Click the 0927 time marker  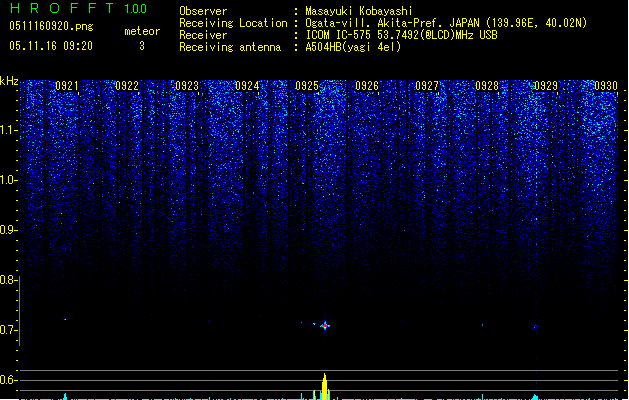tap(427, 86)
